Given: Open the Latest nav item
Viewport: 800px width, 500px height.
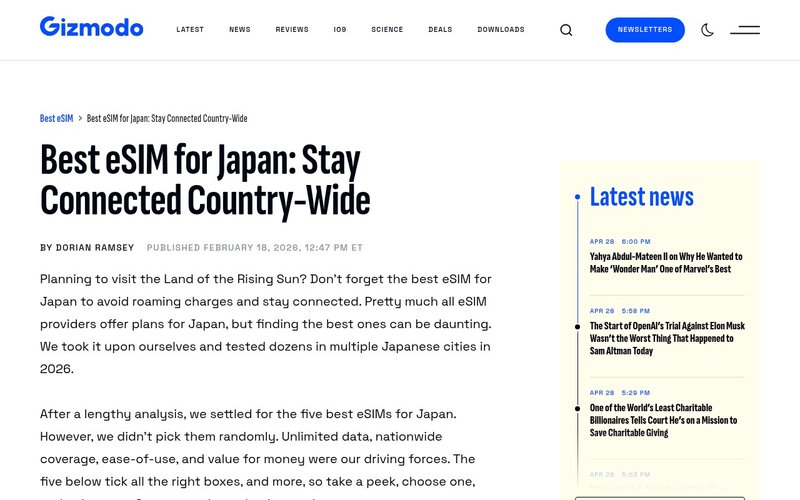Looking at the screenshot, I should click(190, 30).
